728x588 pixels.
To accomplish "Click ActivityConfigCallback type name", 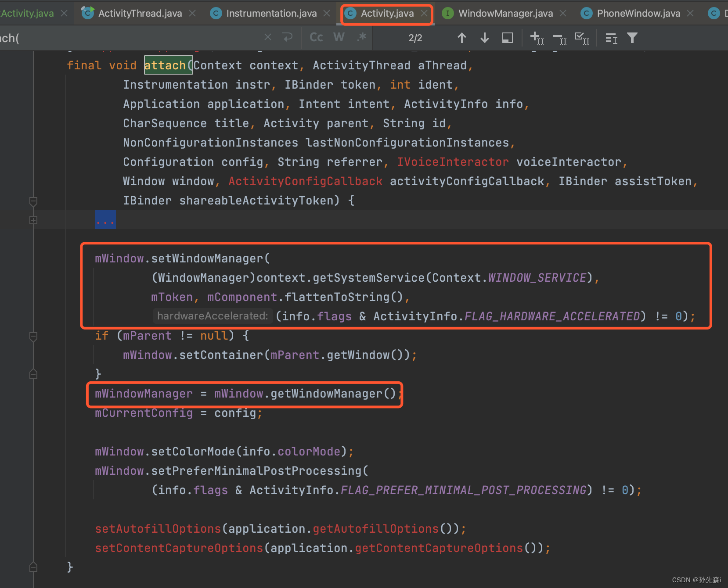I will click(x=305, y=181).
